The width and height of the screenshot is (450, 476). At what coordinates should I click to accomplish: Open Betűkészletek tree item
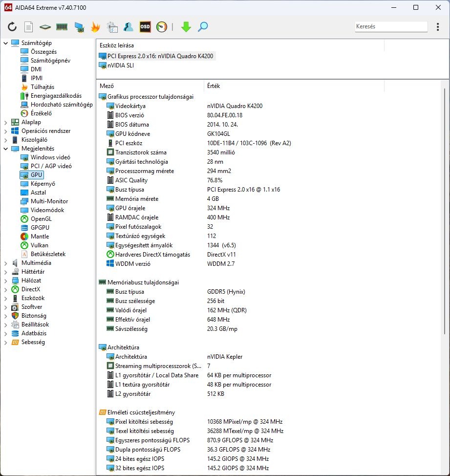pyautogui.click(x=48, y=254)
